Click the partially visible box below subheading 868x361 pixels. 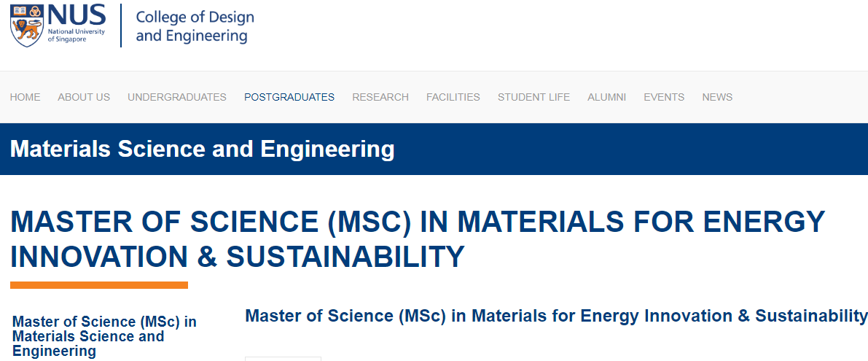283,359
